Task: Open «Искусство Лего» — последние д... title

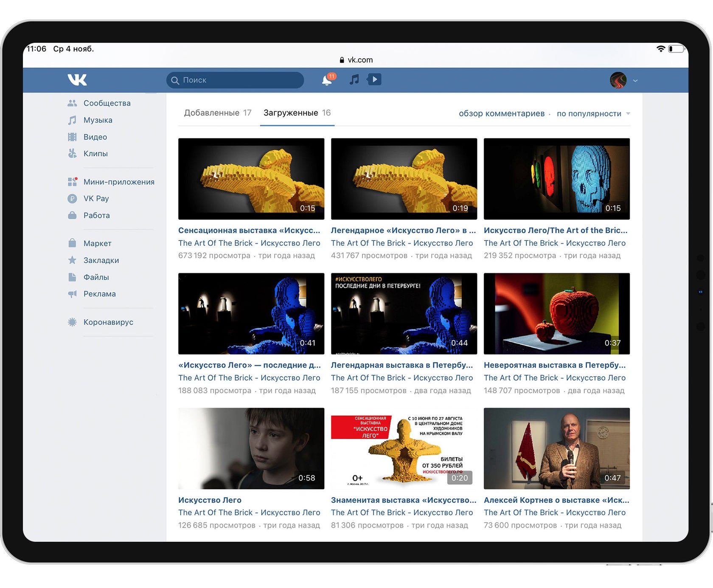Action: tap(250, 365)
